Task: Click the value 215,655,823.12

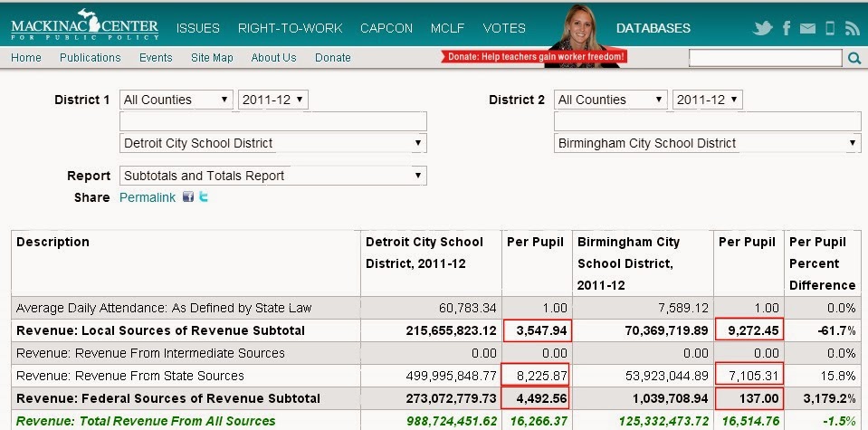Action: (x=451, y=331)
